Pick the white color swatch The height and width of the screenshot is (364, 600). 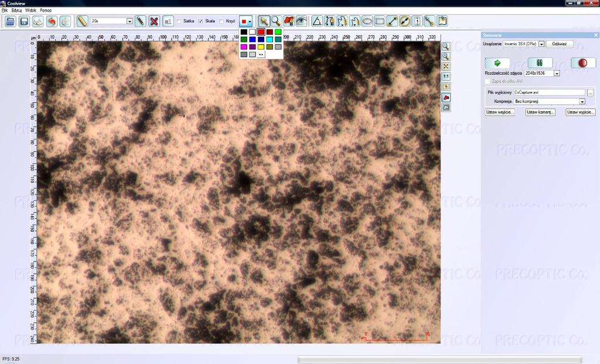(x=252, y=32)
